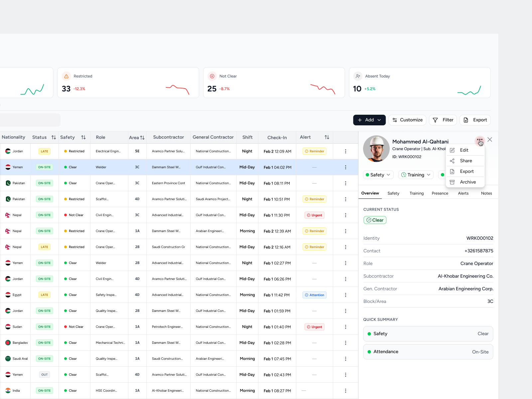Click the Export button in the toolbar

pyautogui.click(x=475, y=120)
